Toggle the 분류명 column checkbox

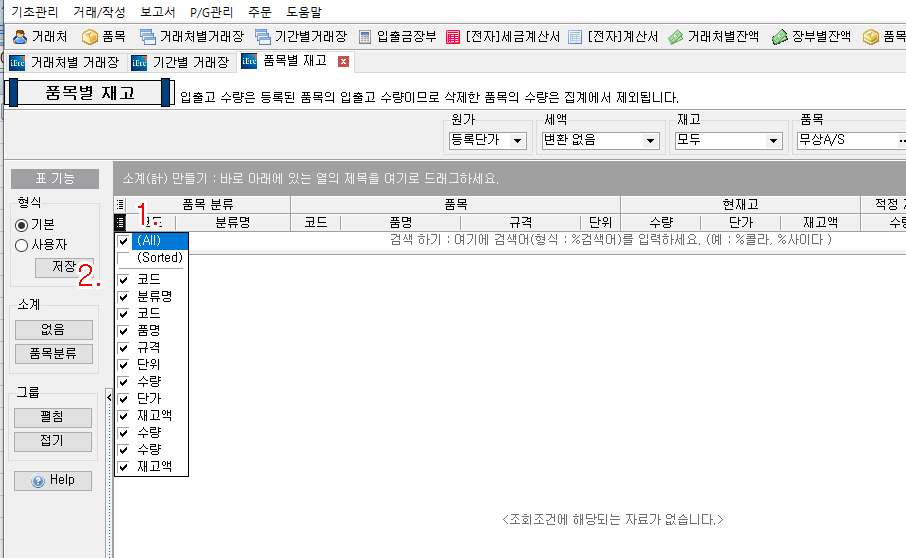pyautogui.click(x=123, y=297)
